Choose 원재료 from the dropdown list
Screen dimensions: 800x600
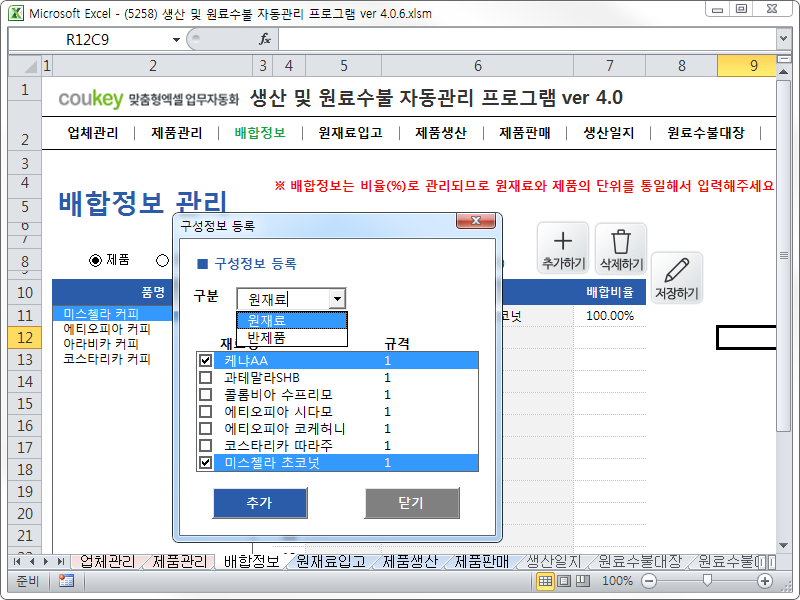point(292,320)
